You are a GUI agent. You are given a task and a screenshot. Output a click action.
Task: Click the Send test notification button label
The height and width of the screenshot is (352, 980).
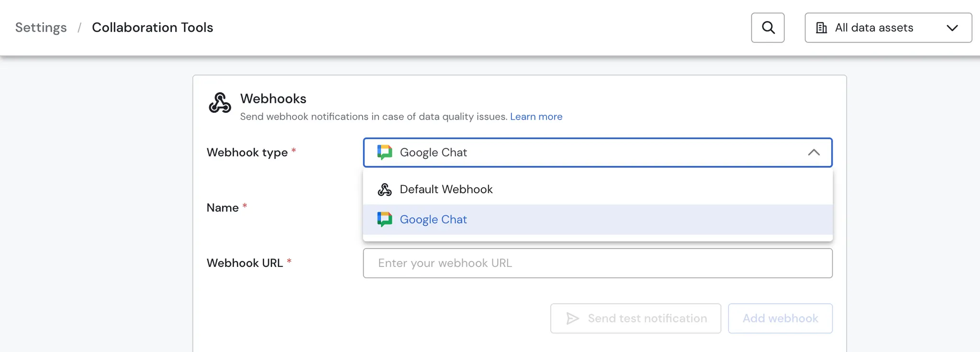647,319
